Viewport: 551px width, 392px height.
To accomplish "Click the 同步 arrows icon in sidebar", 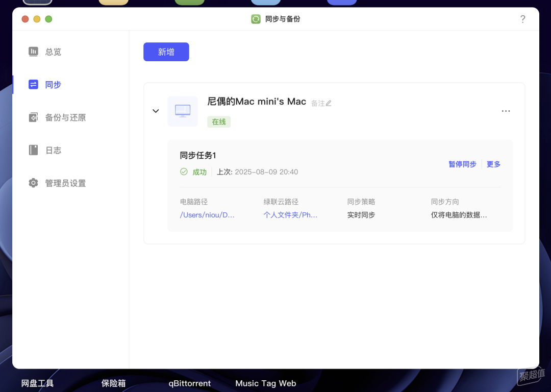I will click(33, 84).
